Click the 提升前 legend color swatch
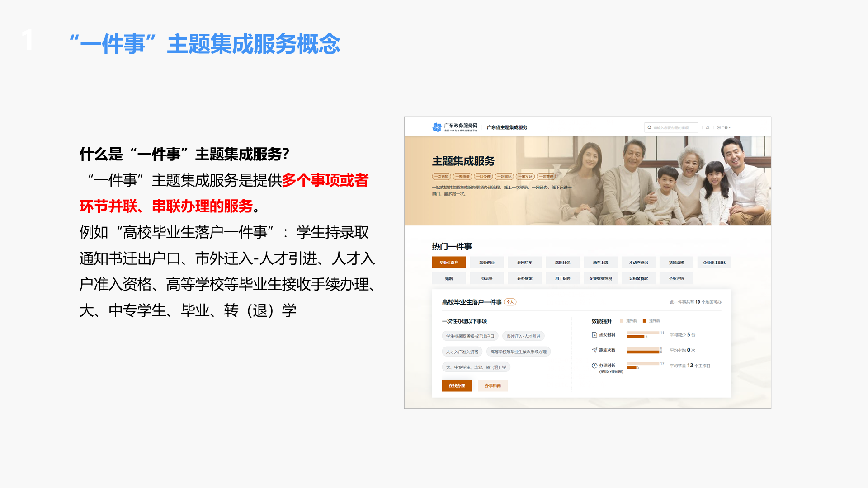 click(x=622, y=321)
